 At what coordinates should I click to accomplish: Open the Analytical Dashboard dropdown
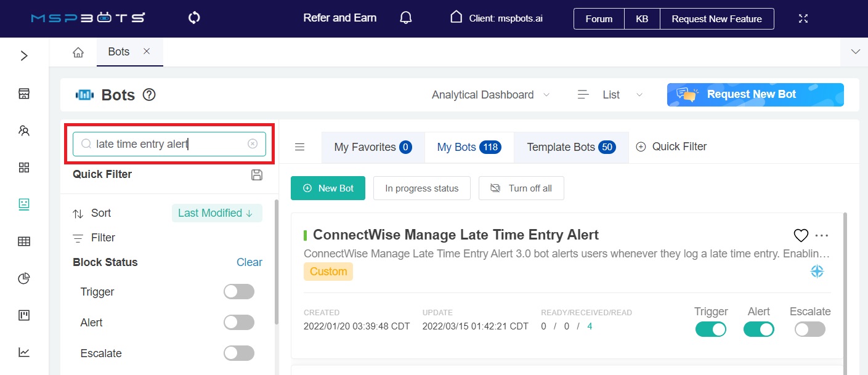tap(490, 95)
